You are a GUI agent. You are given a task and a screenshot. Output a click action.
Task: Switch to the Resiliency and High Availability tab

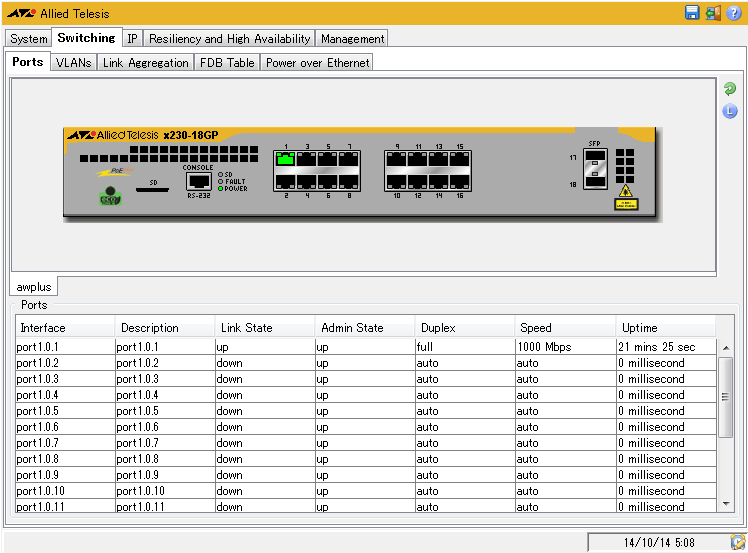coord(229,39)
